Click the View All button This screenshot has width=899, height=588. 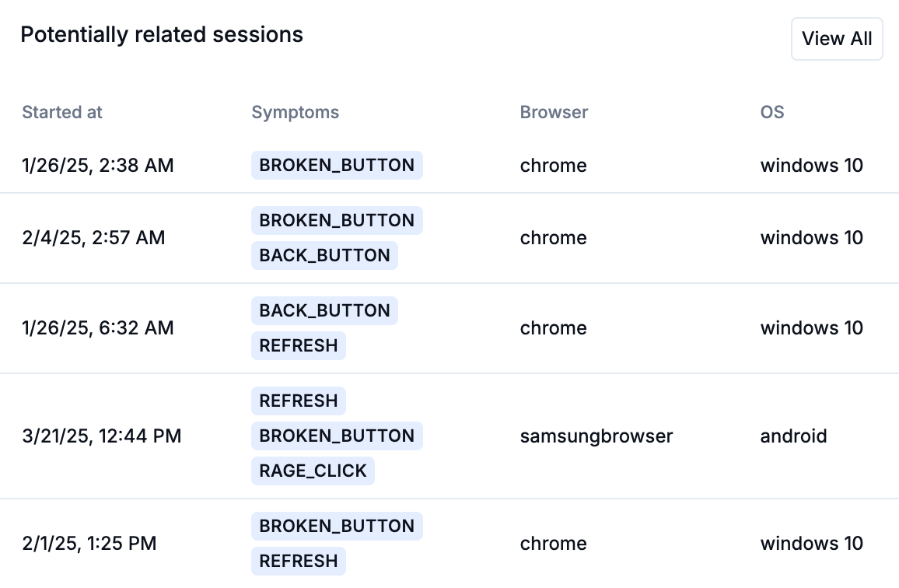coord(836,39)
